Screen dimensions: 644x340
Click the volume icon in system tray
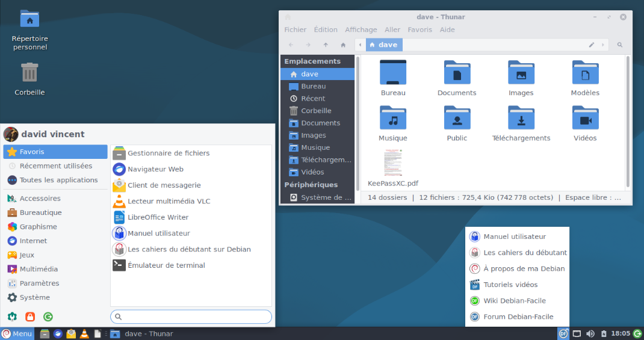click(590, 334)
